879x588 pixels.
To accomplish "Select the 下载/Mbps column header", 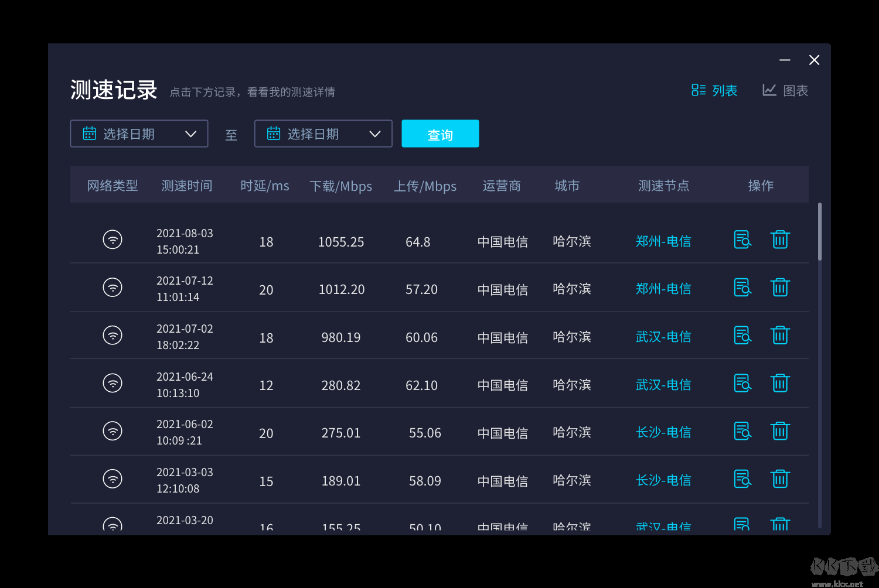I will 341,186.
